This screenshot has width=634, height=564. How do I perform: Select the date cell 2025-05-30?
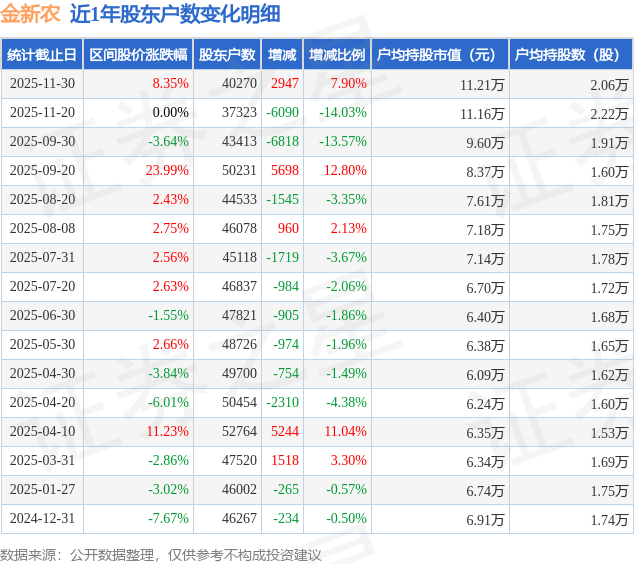tap(42, 345)
